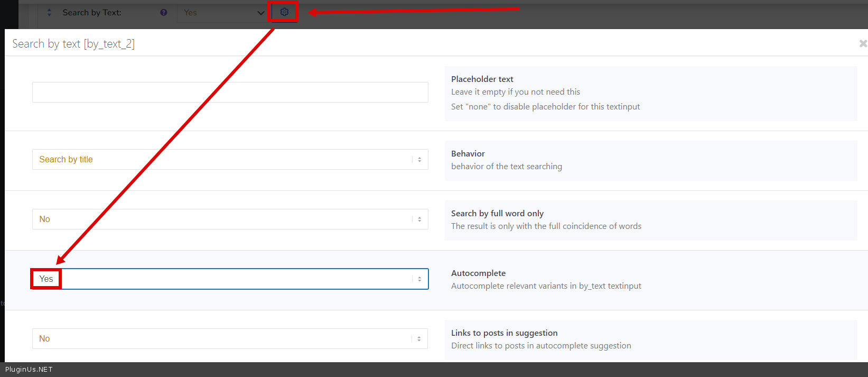Screen dimensions: 868x377
Task: Expand the Search by full word only dropdown
Action: (x=230, y=219)
